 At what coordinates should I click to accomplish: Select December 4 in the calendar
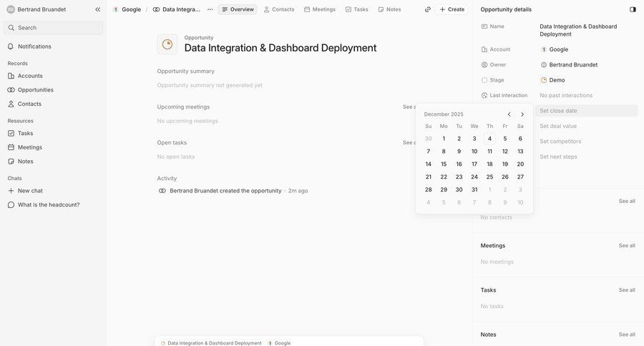click(489, 139)
